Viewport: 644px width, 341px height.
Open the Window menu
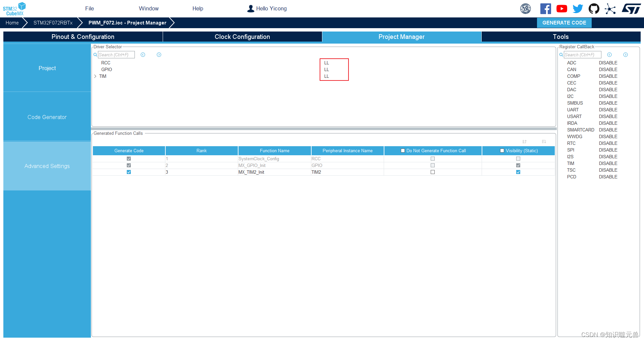[x=149, y=9]
